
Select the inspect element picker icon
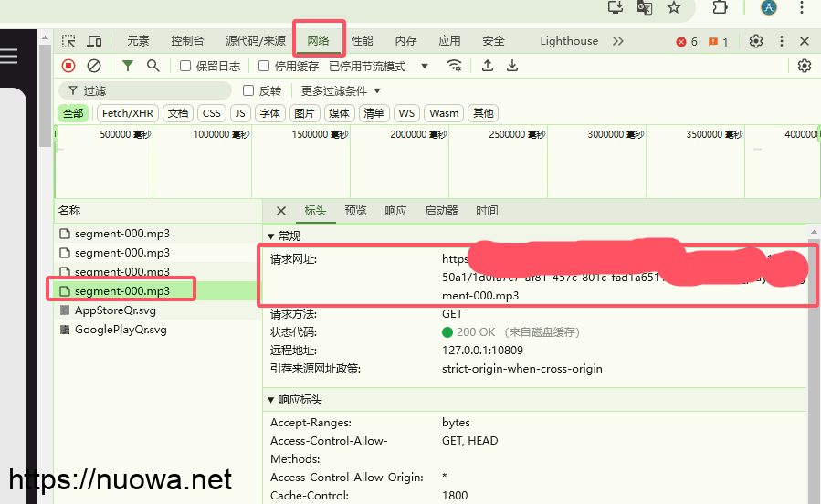[68, 41]
